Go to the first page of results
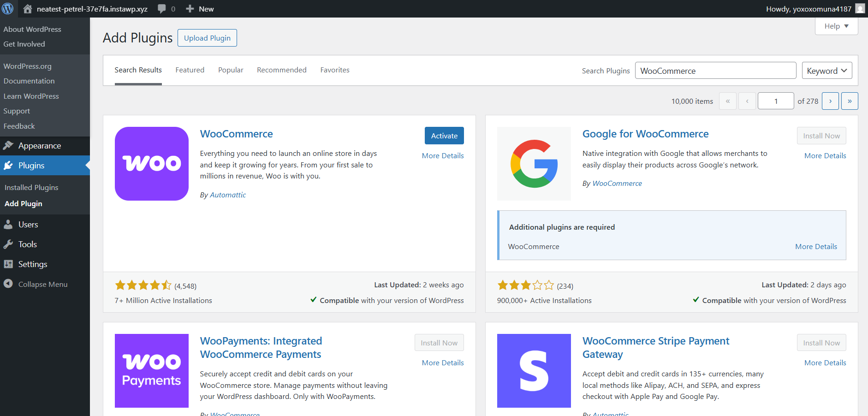This screenshot has width=868, height=416. click(728, 101)
